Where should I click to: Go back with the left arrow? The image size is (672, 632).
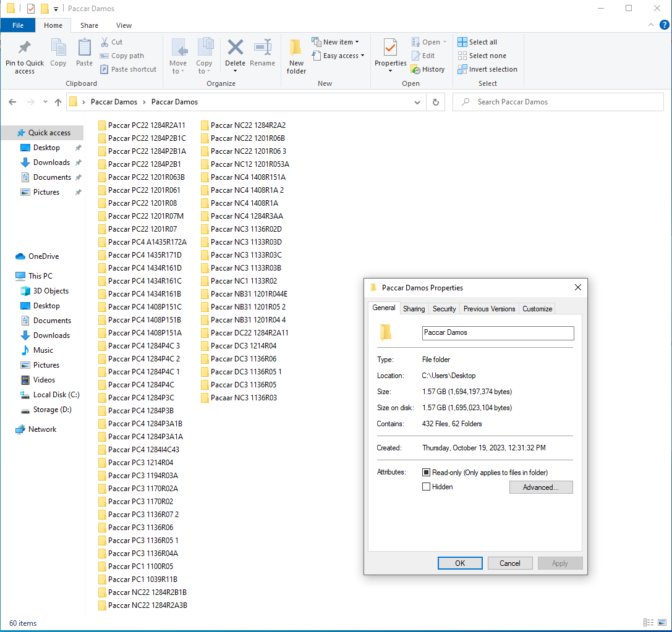pyautogui.click(x=12, y=102)
